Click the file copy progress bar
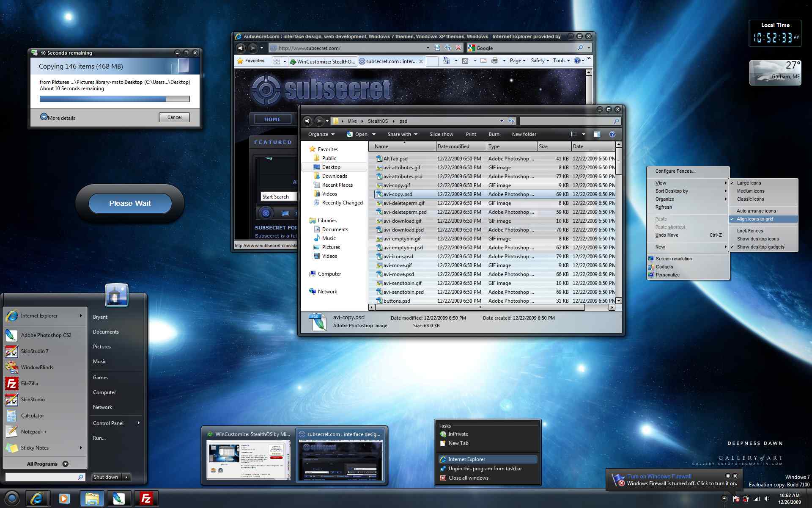 [x=115, y=99]
